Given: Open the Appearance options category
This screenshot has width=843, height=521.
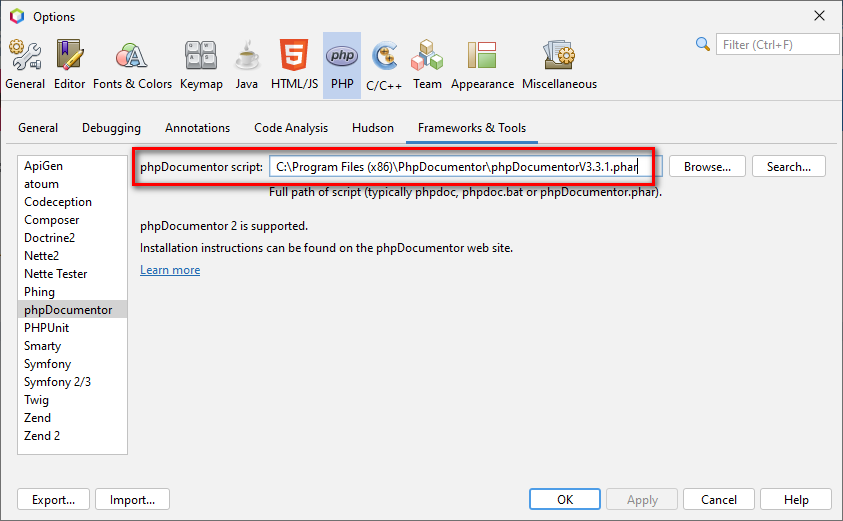Looking at the screenshot, I should [x=482, y=65].
